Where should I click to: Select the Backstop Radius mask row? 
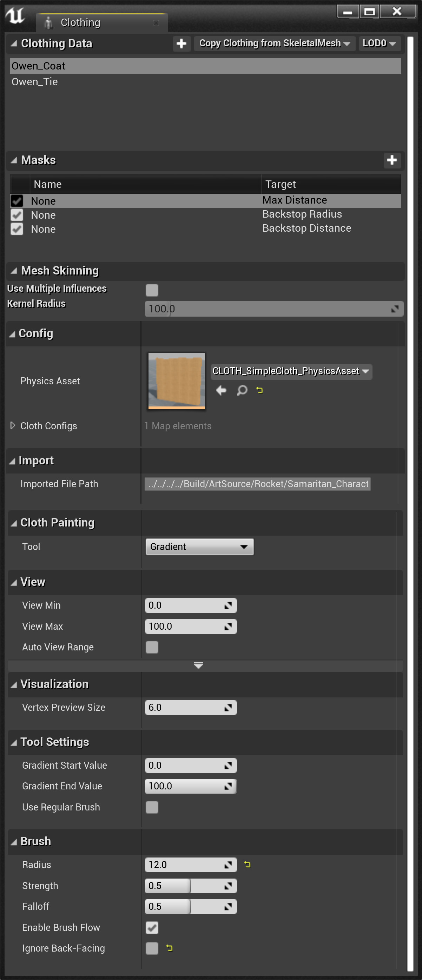205,215
